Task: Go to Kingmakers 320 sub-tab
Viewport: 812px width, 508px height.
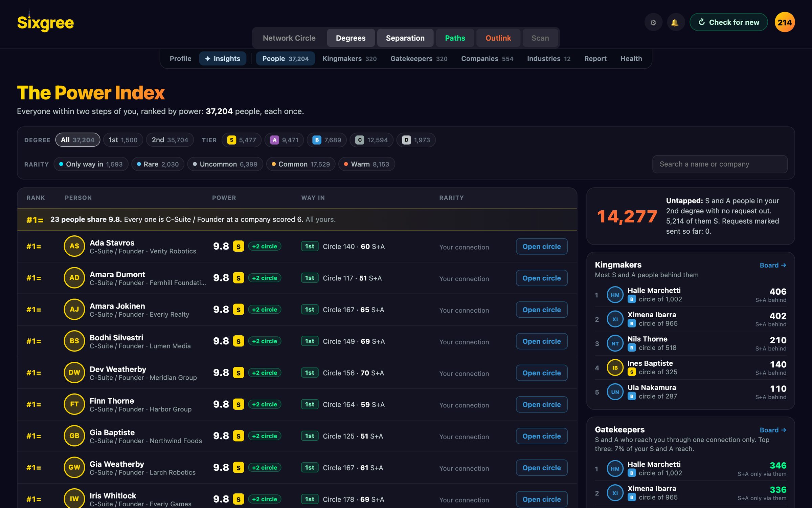Action: pos(349,59)
